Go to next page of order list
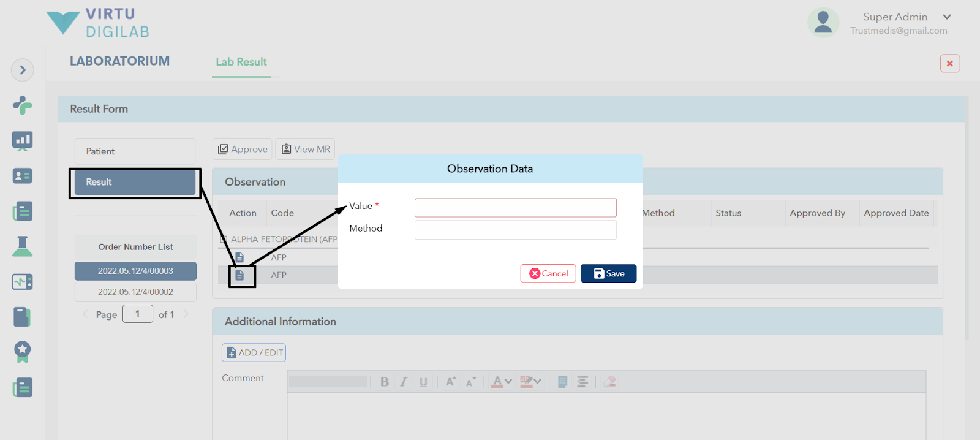Viewport: 980px width, 440px height. point(186,314)
